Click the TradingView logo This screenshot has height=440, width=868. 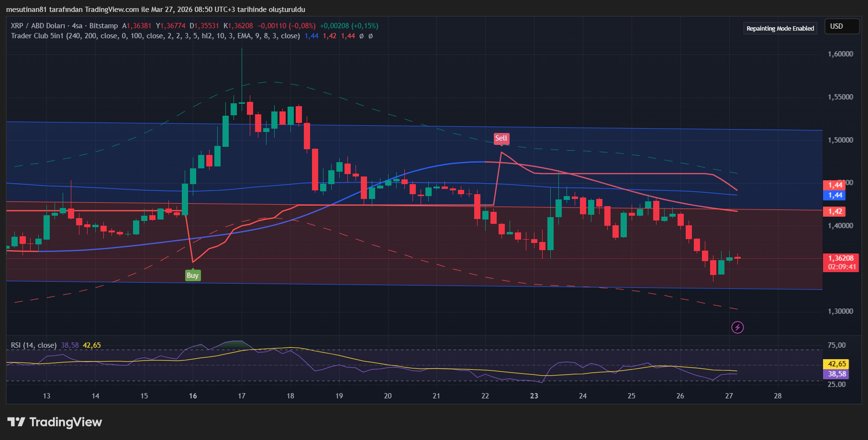coord(55,422)
